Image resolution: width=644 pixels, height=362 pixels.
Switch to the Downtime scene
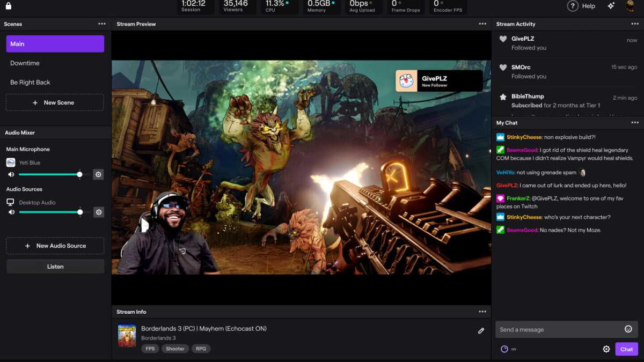(x=25, y=63)
